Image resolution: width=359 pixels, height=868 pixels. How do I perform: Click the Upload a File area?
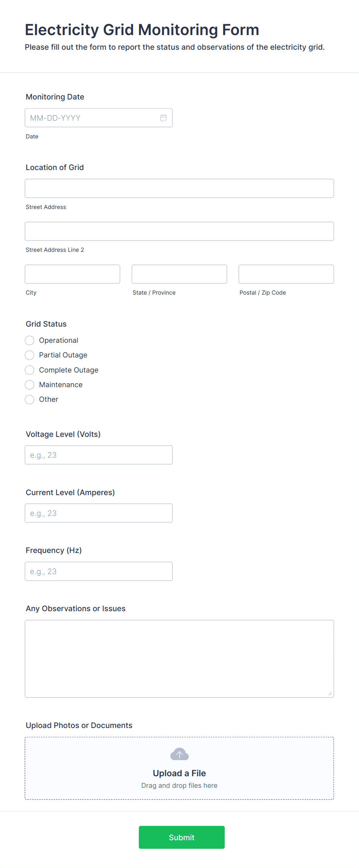(x=179, y=768)
